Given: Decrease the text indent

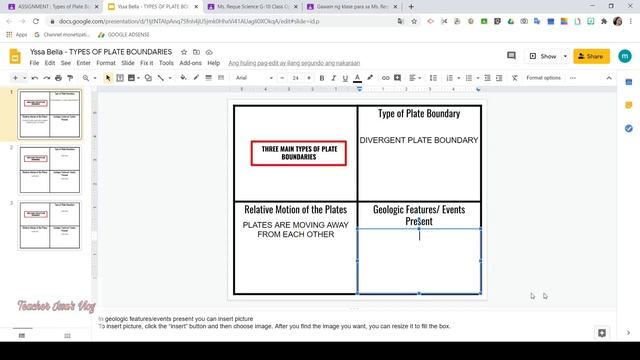Looking at the screenshot, I should (487, 78).
